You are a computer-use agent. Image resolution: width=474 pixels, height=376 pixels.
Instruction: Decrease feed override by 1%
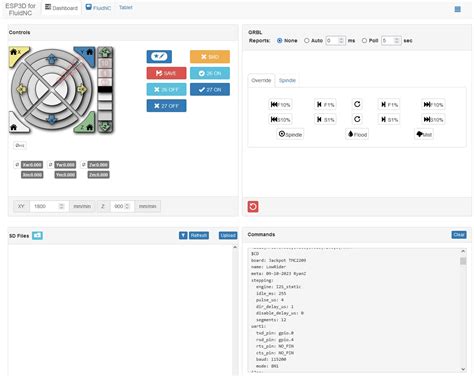click(x=325, y=105)
